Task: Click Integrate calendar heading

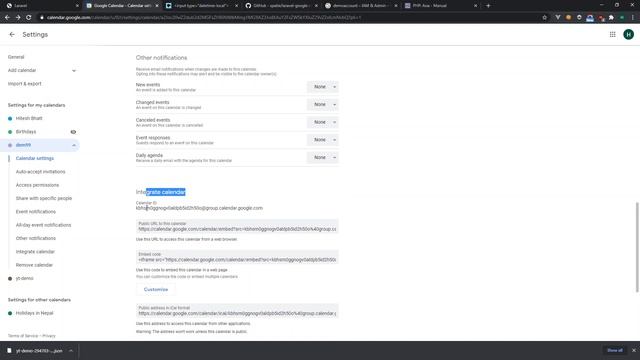Action: (x=161, y=192)
